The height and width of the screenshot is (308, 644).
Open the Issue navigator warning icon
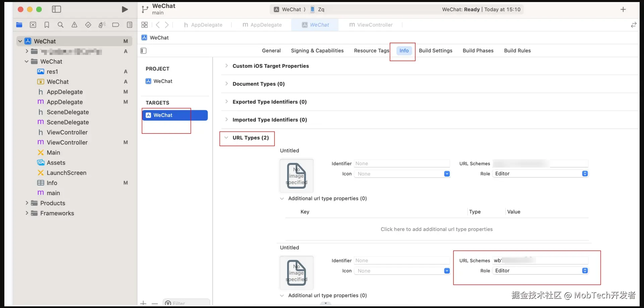click(74, 25)
